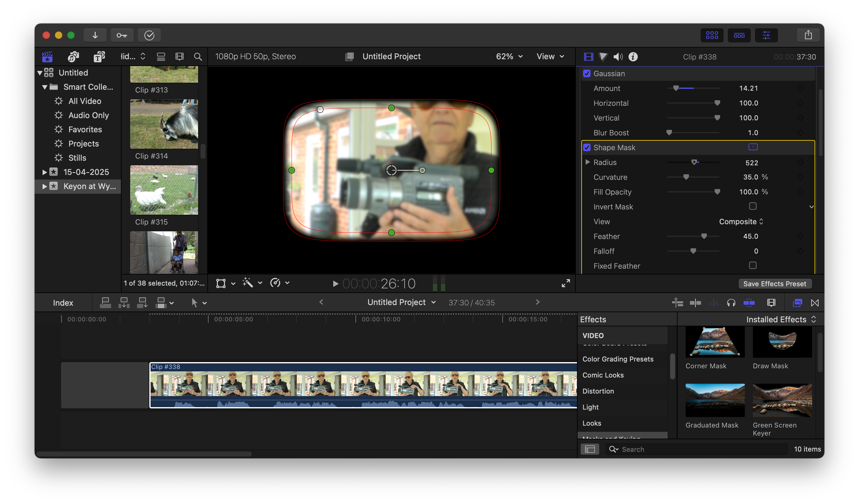The width and height of the screenshot is (859, 504).
Task: Open the Titles and Generators sidebar icon
Action: tap(99, 56)
